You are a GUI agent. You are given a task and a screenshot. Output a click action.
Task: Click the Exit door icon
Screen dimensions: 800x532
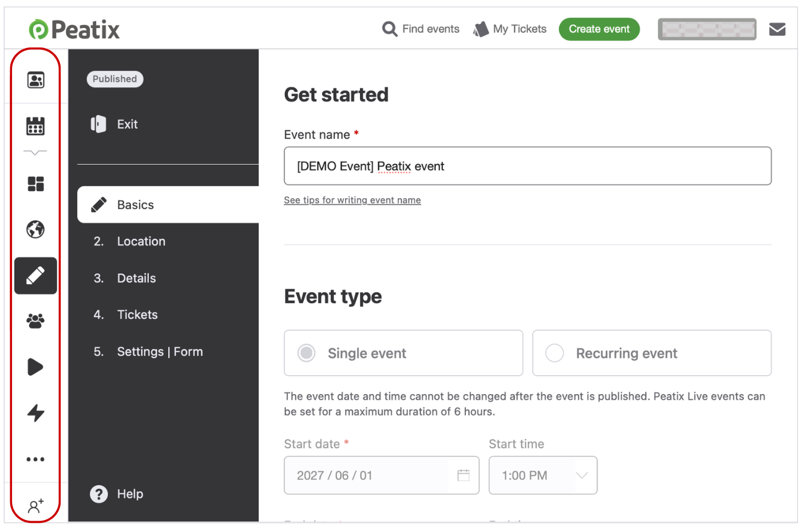(98, 124)
